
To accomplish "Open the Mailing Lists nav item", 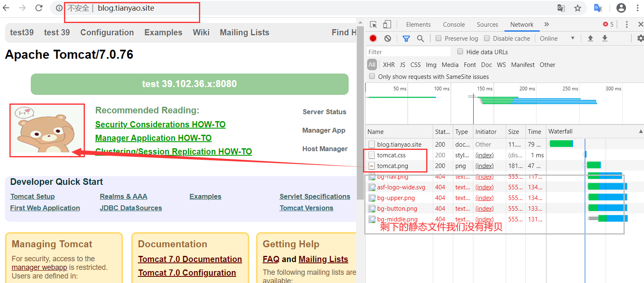I will pos(244,32).
